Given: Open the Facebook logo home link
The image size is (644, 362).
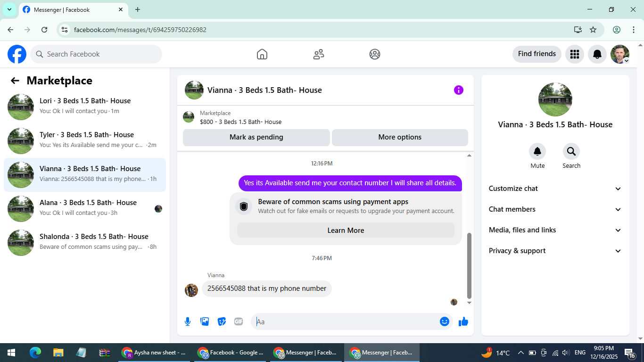Looking at the screenshot, I should pyautogui.click(x=17, y=54).
